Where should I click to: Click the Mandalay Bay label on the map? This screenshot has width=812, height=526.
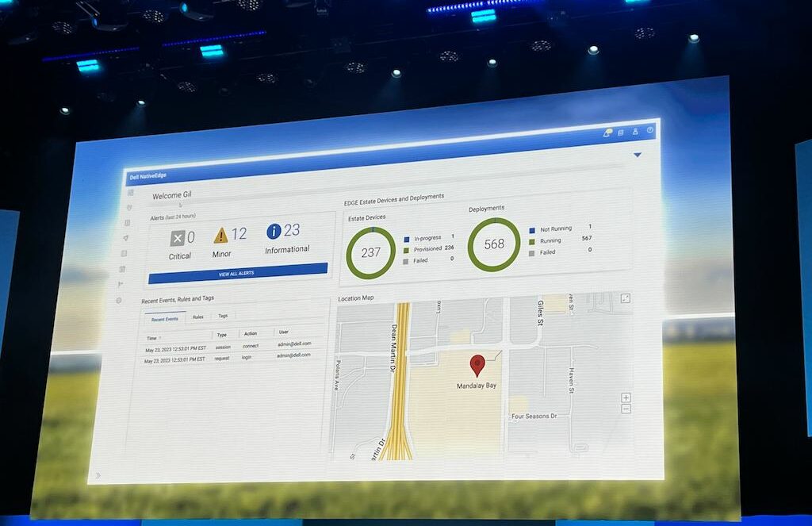pyautogui.click(x=477, y=386)
